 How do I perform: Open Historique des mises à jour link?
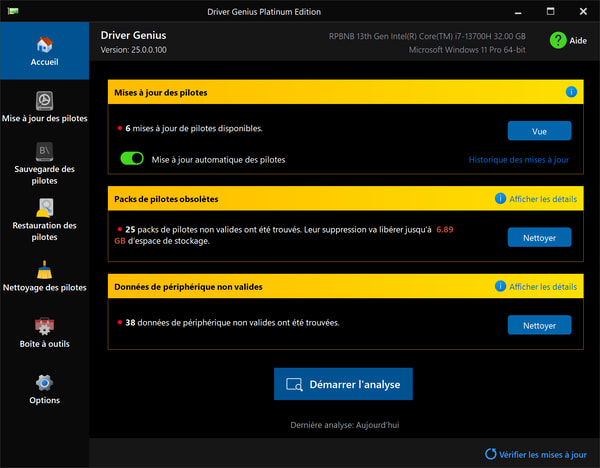pos(518,160)
